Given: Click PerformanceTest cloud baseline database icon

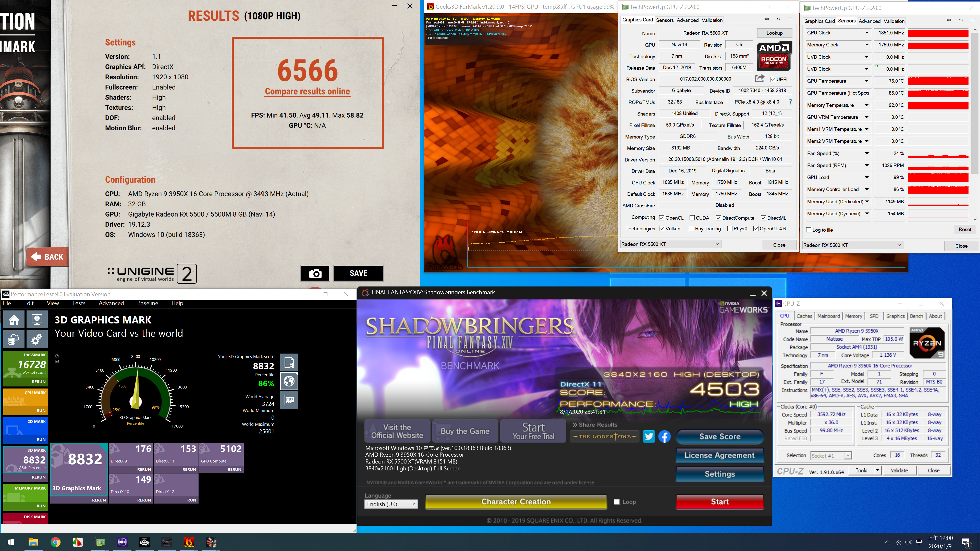Looking at the screenshot, I should click(14, 339).
